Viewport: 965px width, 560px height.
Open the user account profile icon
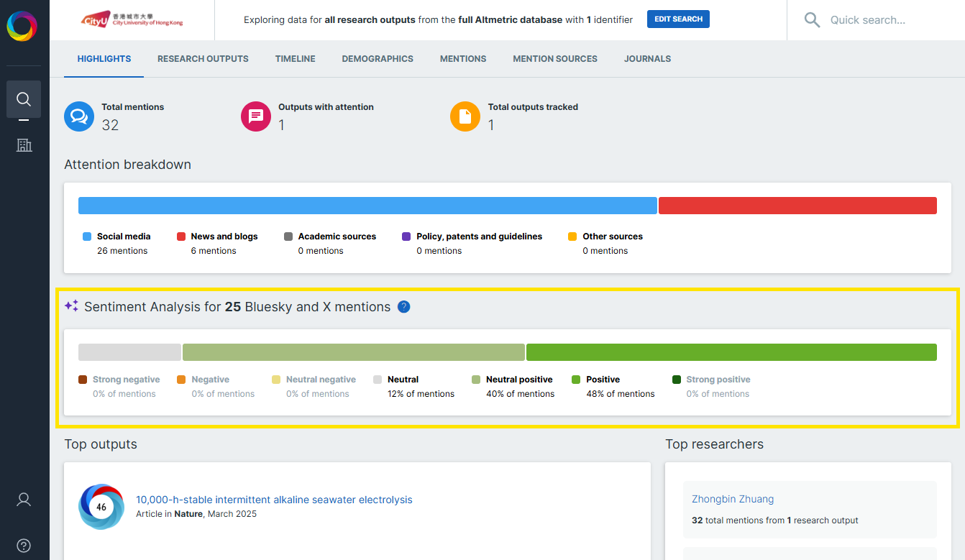tap(24, 500)
